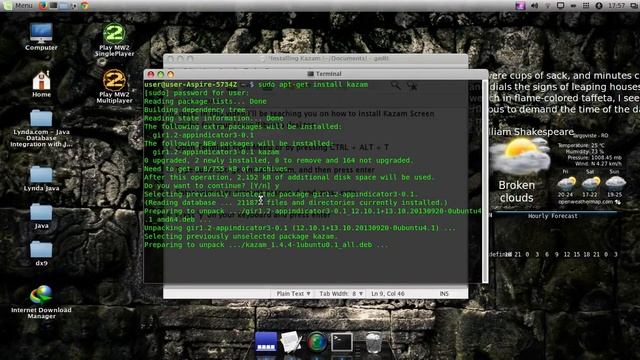
Task: Open the Mint Menu button in the panel
Action: click(18, 5)
